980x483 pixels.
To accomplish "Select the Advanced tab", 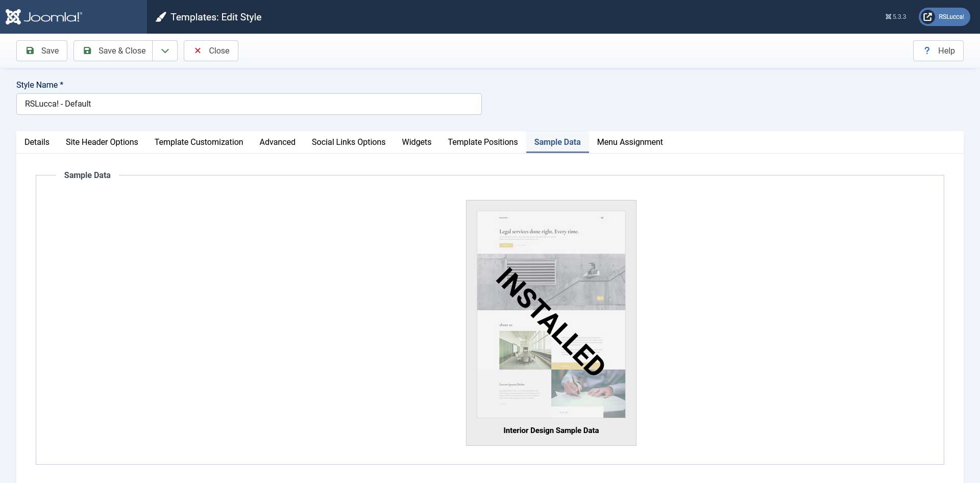I will 277,142.
